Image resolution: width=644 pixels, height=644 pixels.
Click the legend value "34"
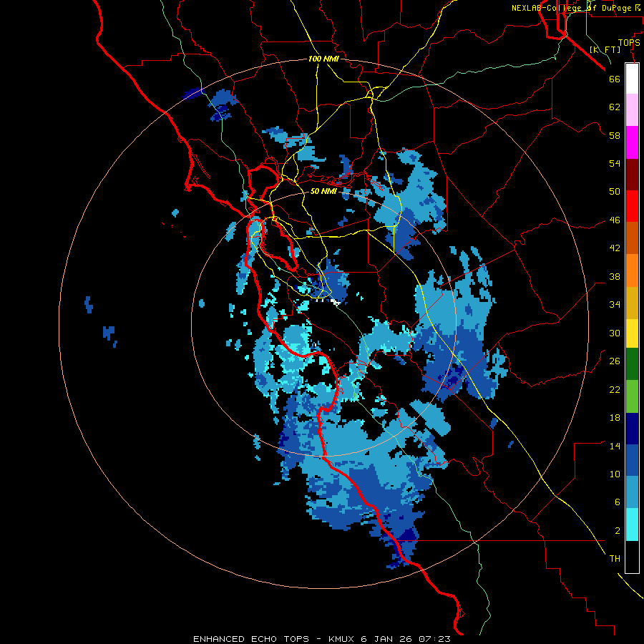tap(615, 305)
